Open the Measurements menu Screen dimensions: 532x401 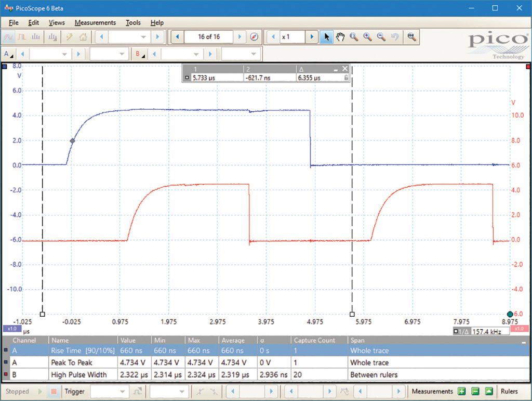coord(96,23)
